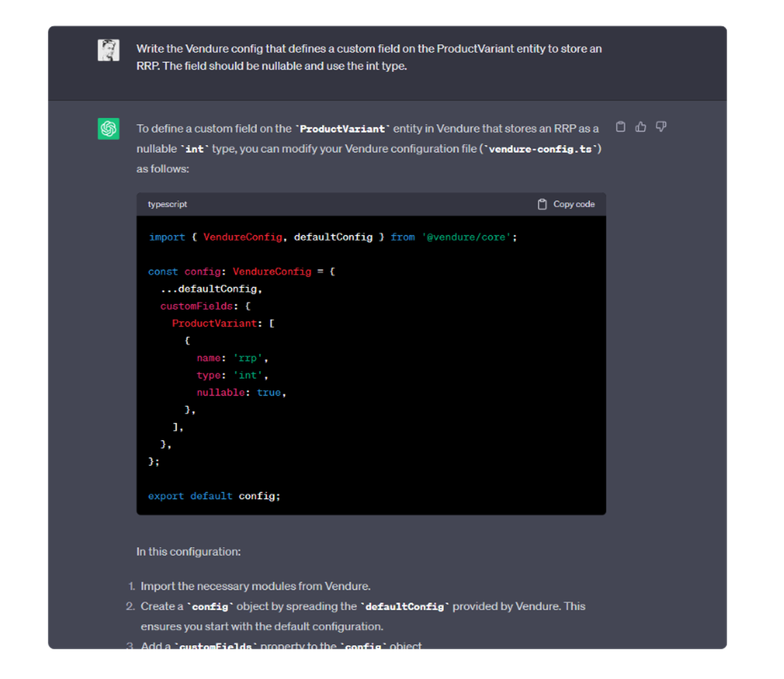Select the typescript label on the code block header
The height and width of the screenshot is (679, 784).
167,204
